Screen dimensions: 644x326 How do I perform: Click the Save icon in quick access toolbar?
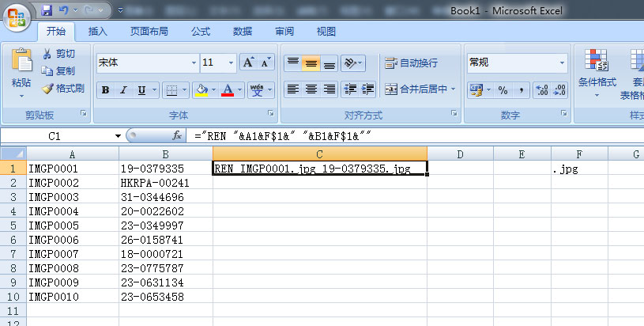click(x=47, y=11)
